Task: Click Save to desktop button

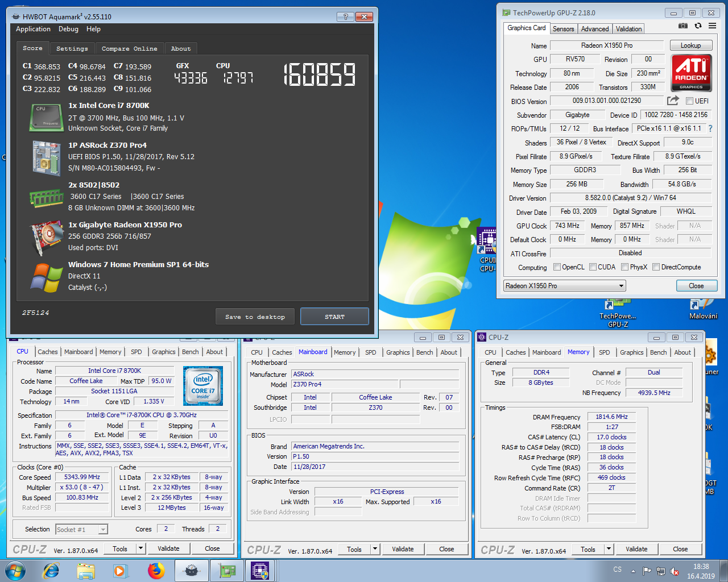Action: pyautogui.click(x=255, y=317)
